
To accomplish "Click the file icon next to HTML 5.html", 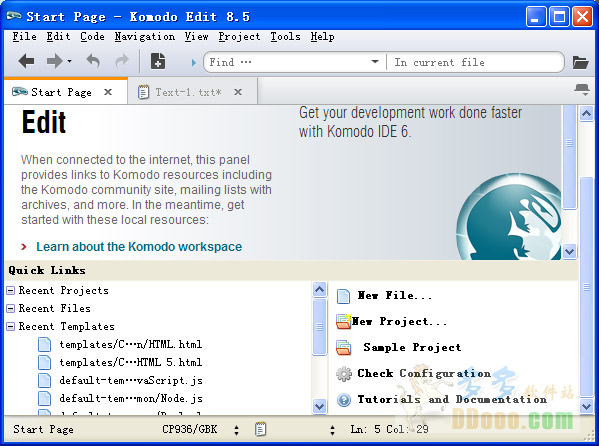I will click(44, 362).
